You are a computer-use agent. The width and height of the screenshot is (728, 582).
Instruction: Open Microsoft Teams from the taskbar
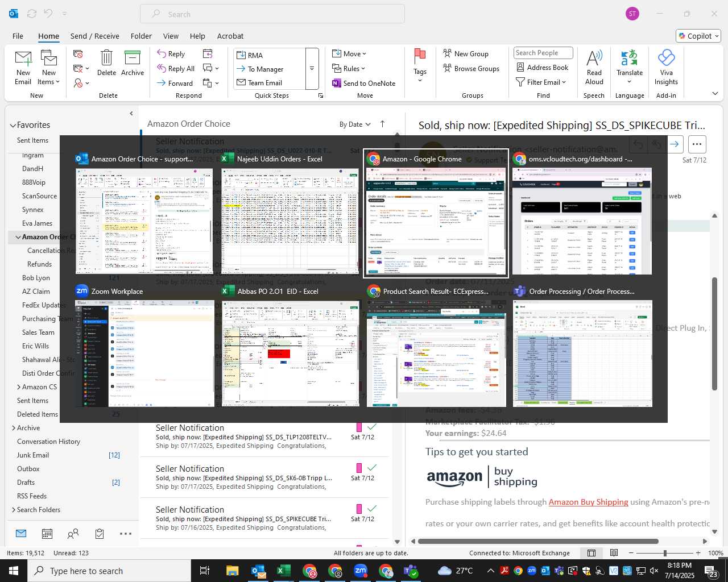(411, 571)
